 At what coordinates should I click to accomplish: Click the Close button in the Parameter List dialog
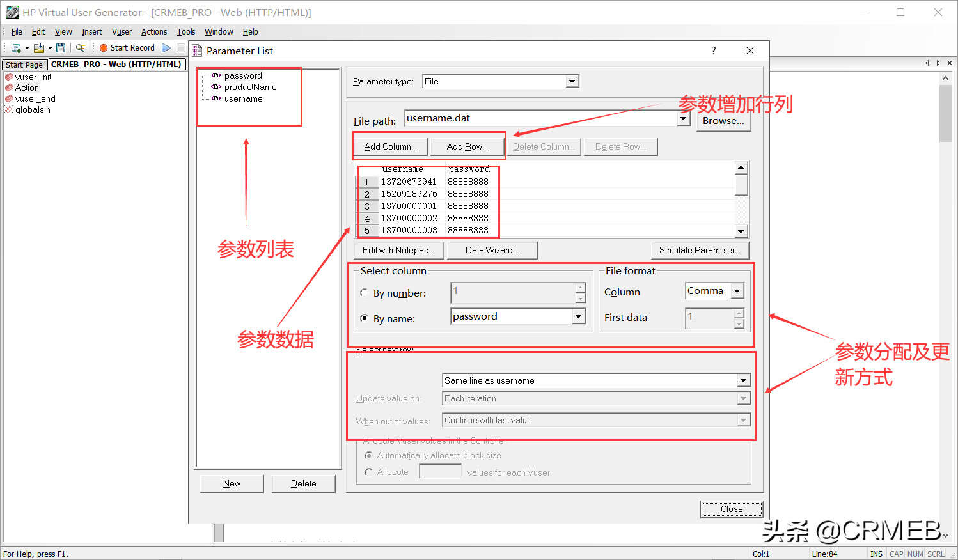click(x=732, y=509)
